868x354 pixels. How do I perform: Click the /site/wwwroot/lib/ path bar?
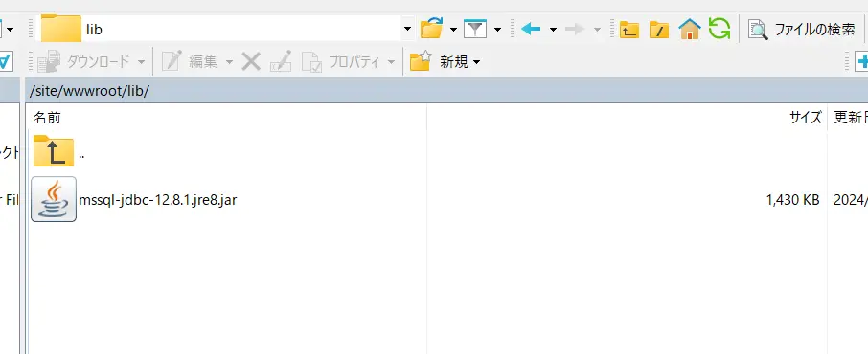coord(446,91)
